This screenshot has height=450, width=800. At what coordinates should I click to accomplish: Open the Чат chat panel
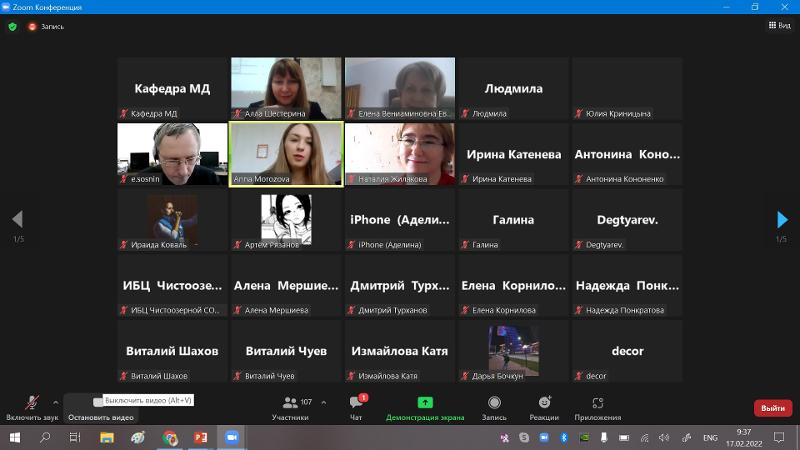click(x=356, y=406)
